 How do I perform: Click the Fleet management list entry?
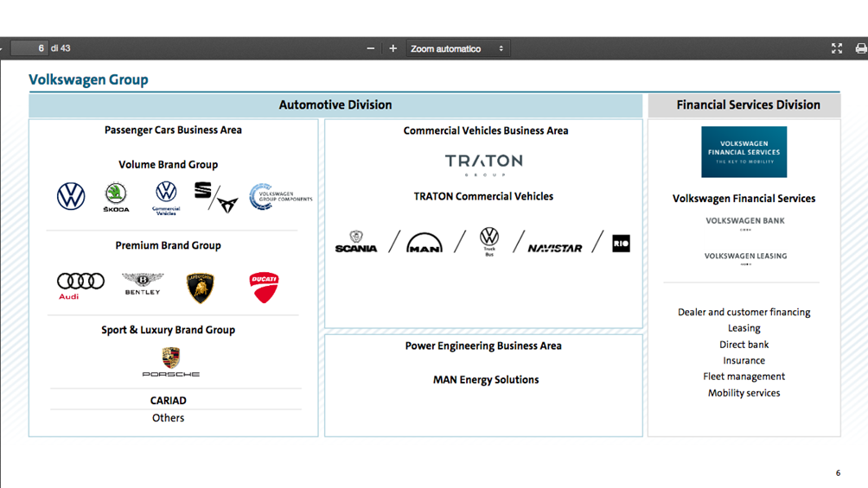pyautogui.click(x=744, y=377)
